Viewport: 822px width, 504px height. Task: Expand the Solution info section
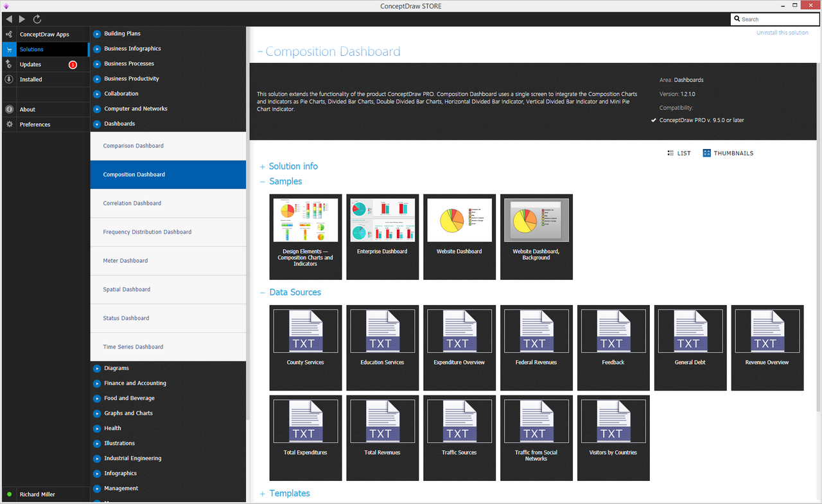pos(293,166)
